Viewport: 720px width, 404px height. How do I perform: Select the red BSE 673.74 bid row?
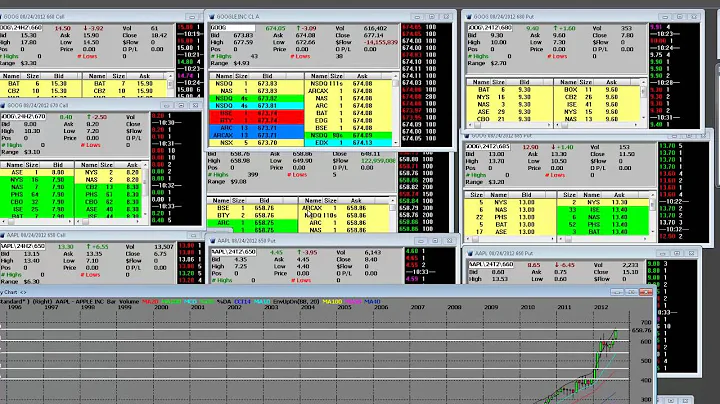coord(256,113)
